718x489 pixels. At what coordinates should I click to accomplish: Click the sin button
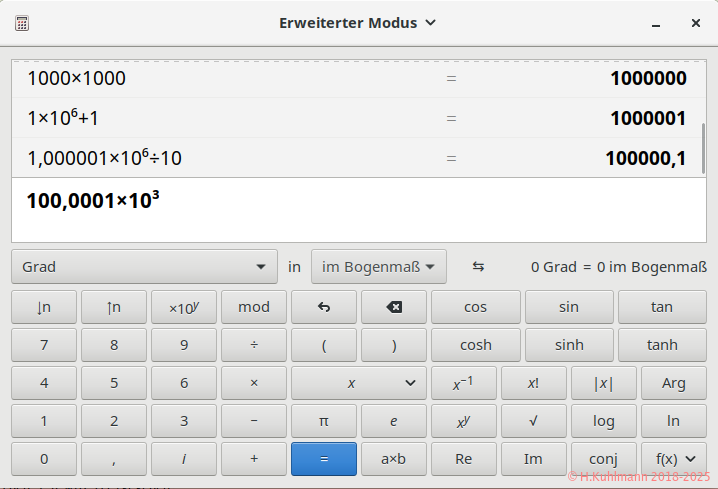(x=569, y=307)
